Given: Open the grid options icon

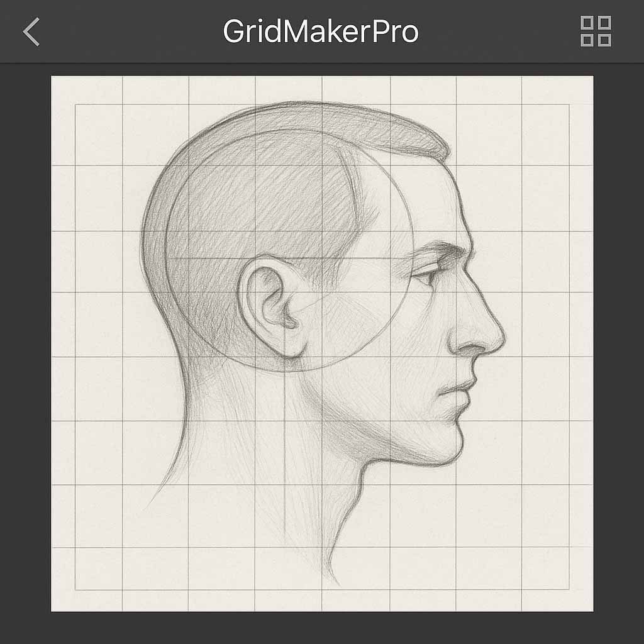Looking at the screenshot, I should point(595,31).
